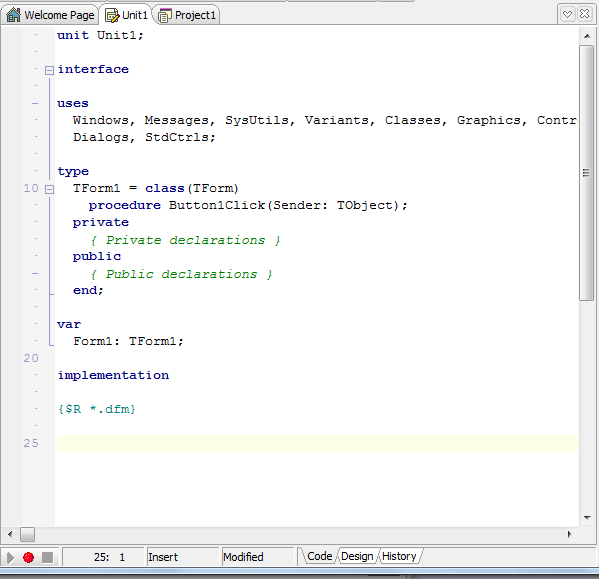Start macro playback with play icon

point(10,558)
